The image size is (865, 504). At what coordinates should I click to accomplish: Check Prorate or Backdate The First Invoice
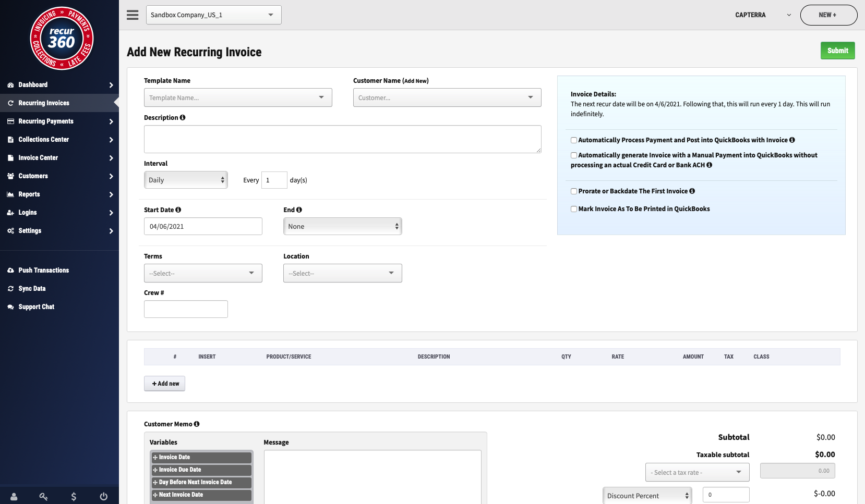click(573, 191)
